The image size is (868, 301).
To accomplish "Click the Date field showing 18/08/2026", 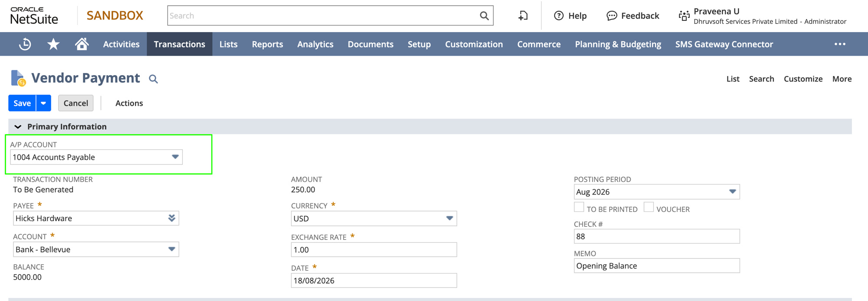I will (374, 281).
